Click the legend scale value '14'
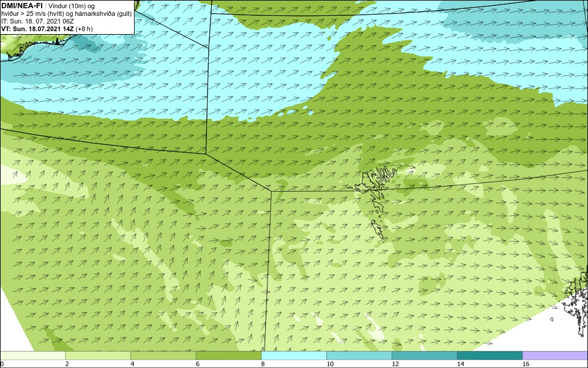The height and width of the screenshot is (368, 588). 460,364
